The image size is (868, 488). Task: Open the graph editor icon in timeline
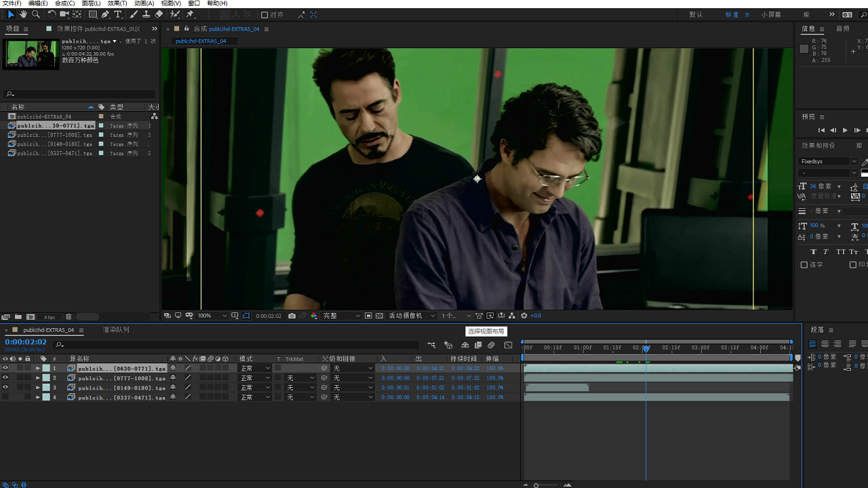pos(508,345)
